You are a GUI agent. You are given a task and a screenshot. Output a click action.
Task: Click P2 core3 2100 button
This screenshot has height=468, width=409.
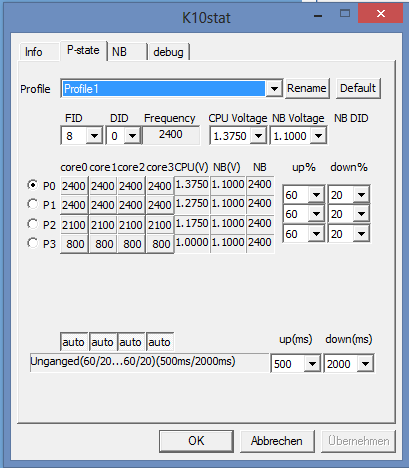(x=160, y=225)
